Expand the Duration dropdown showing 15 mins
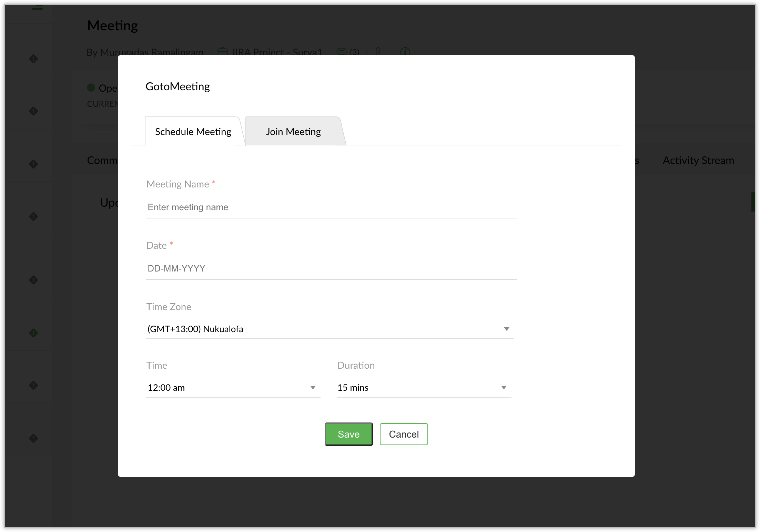 424,388
